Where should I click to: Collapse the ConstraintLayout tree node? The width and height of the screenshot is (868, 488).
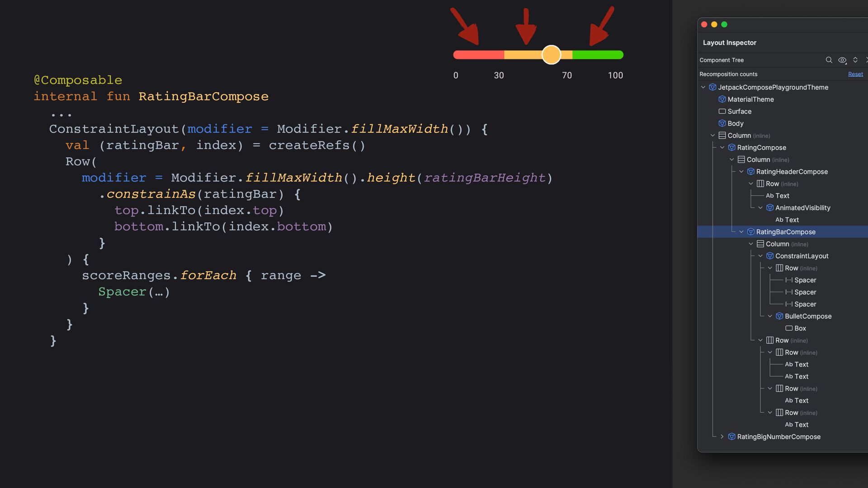click(x=760, y=256)
